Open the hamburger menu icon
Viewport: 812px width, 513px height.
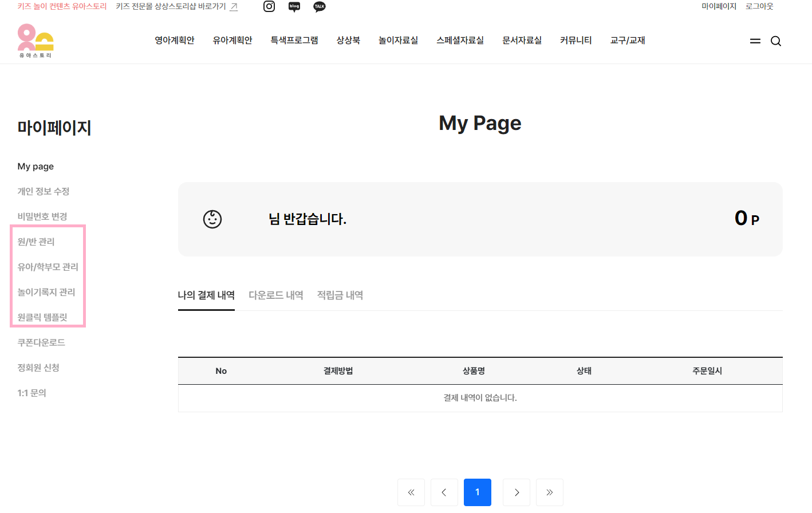click(755, 41)
